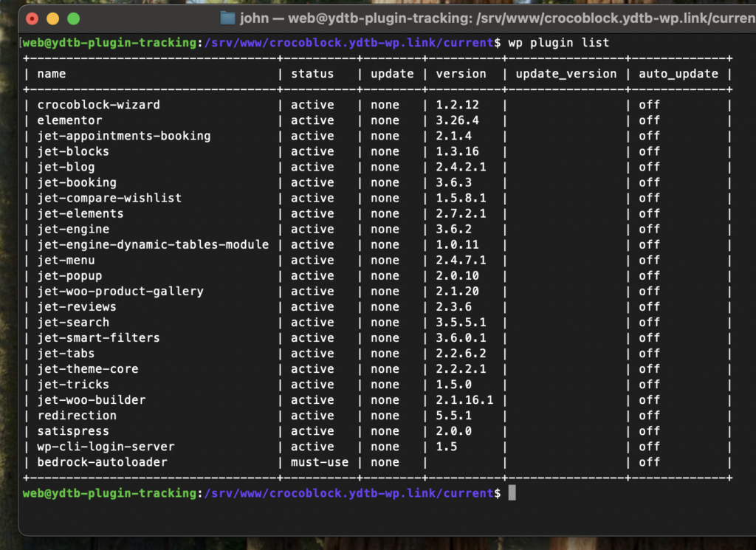Click jet-tricks version 1.5.0
Screen dimensions: 756x550
pyautogui.click(x=454, y=384)
